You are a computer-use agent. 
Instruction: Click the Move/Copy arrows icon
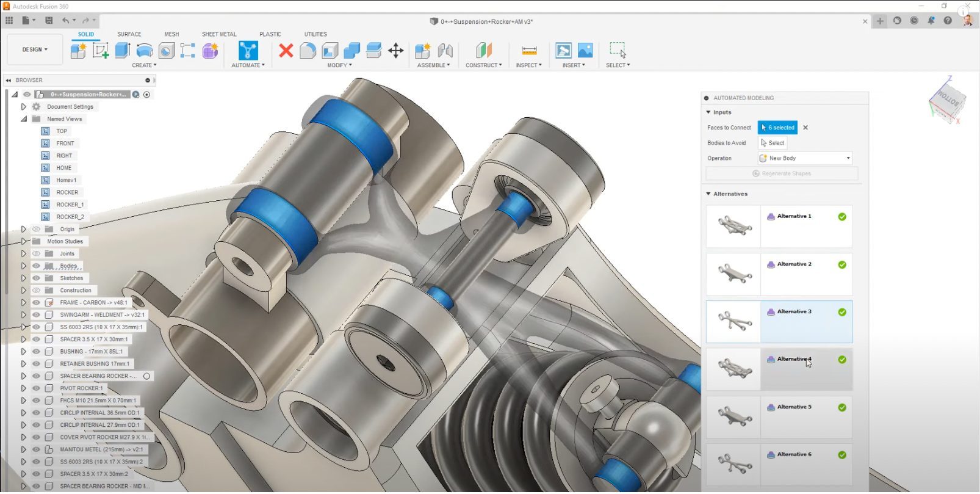pyautogui.click(x=395, y=50)
